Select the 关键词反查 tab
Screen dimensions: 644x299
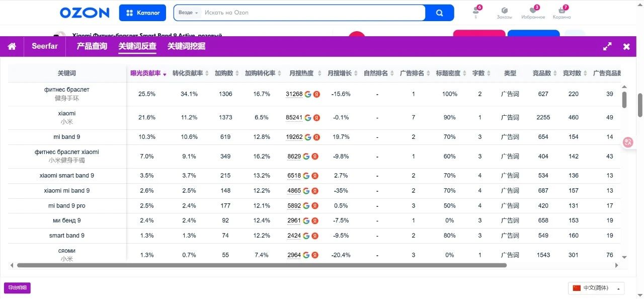tap(137, 46)
